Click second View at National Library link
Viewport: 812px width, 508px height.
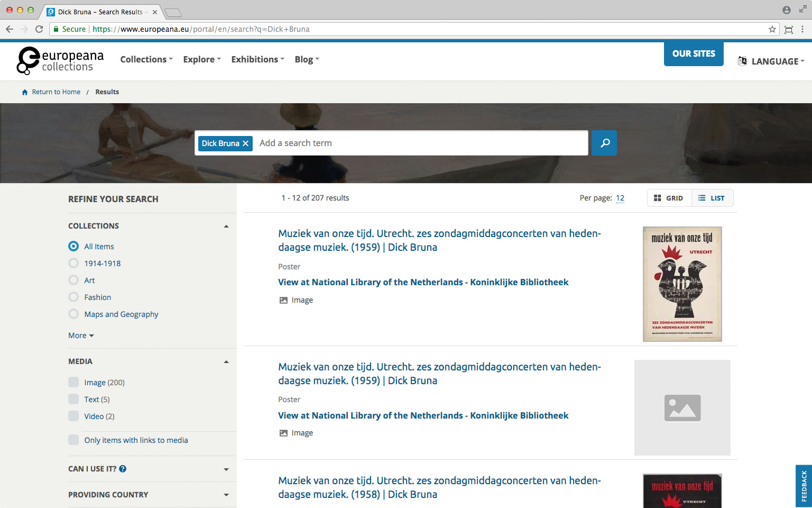[423, 415]
